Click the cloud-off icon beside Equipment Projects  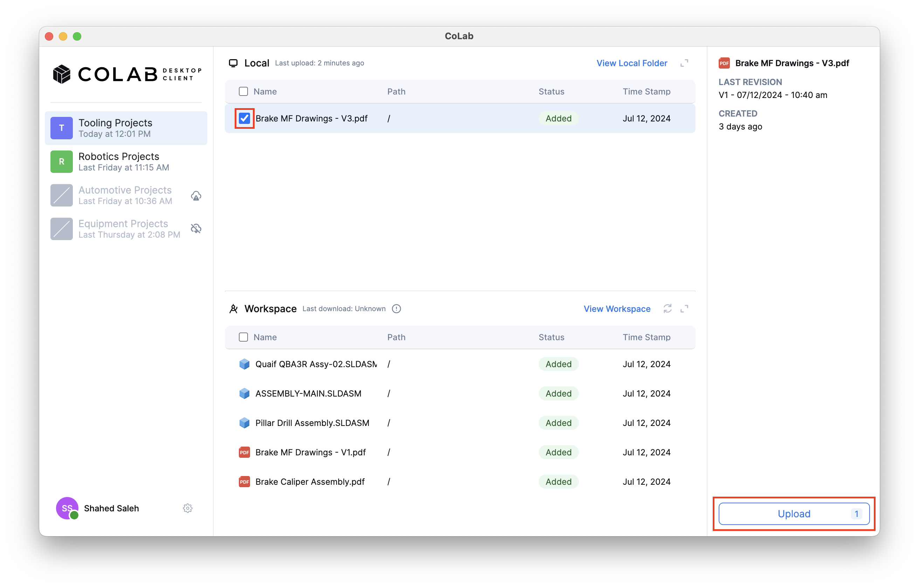pyautogui.click(x=196, y=229)
